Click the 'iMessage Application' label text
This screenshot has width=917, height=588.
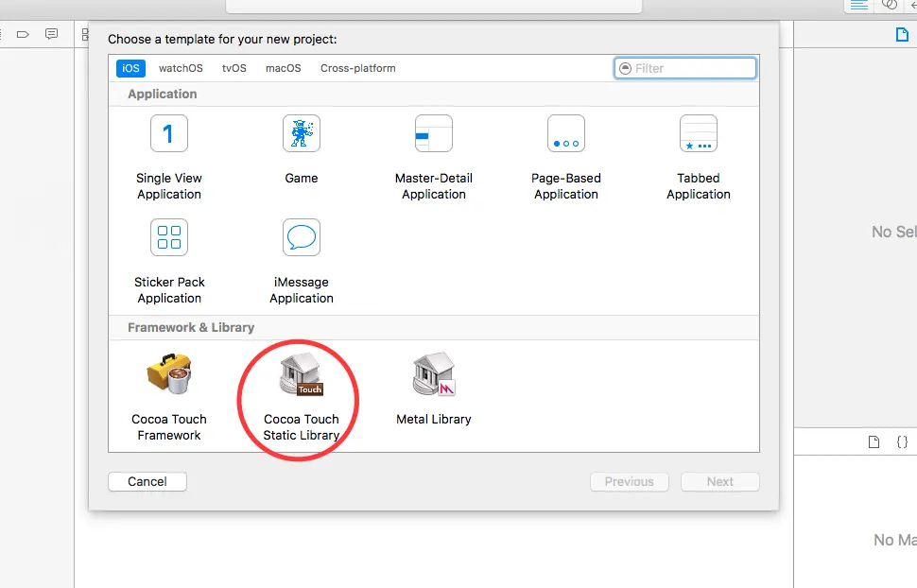302,290
